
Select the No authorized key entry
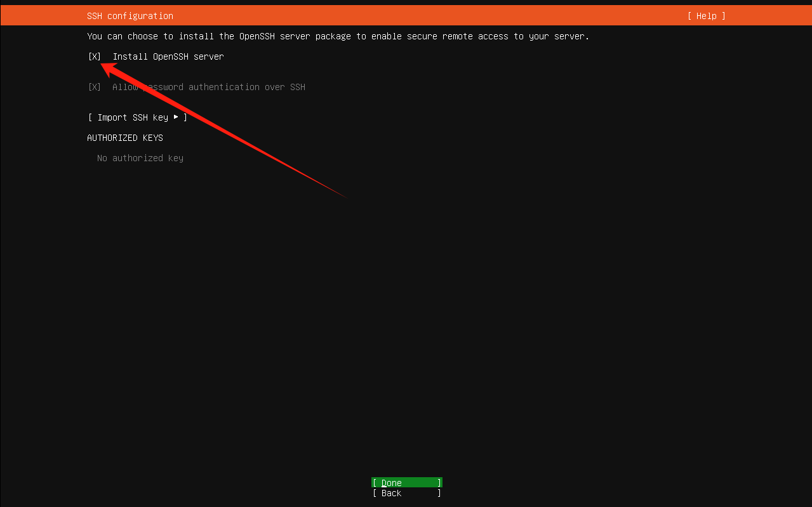tap(140, 157)
